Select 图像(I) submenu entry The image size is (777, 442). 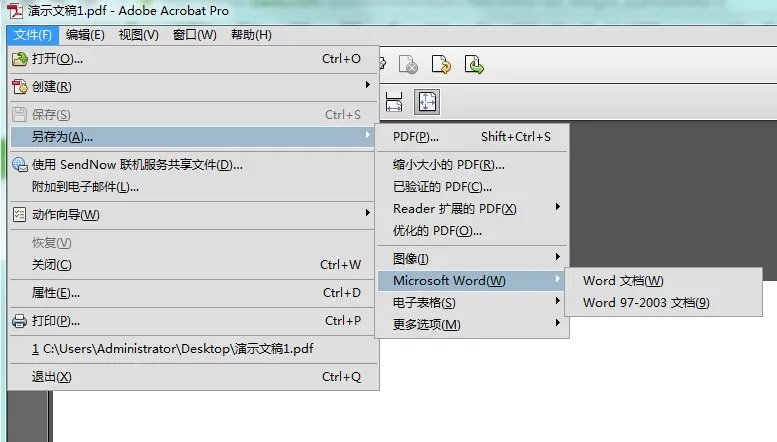click(472, 259)
